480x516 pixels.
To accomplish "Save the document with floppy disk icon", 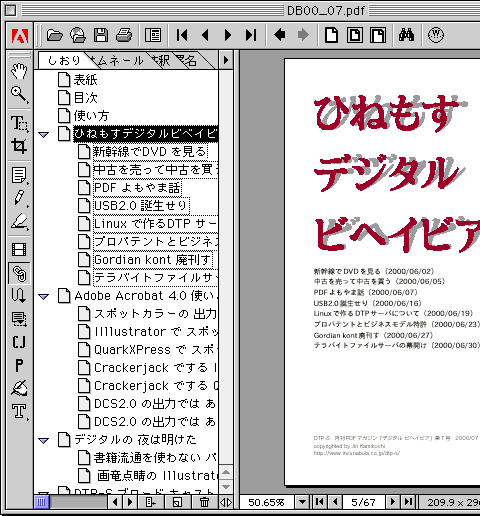I will point(101,35).
